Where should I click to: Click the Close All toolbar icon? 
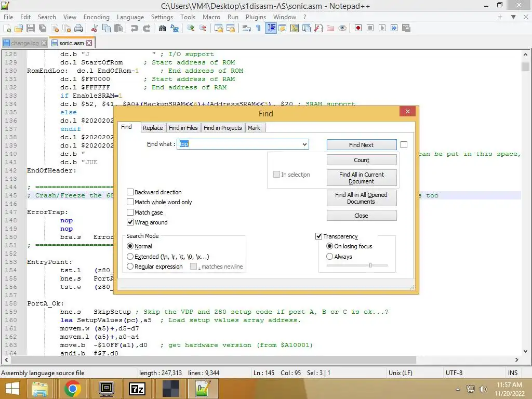(66, 28)
